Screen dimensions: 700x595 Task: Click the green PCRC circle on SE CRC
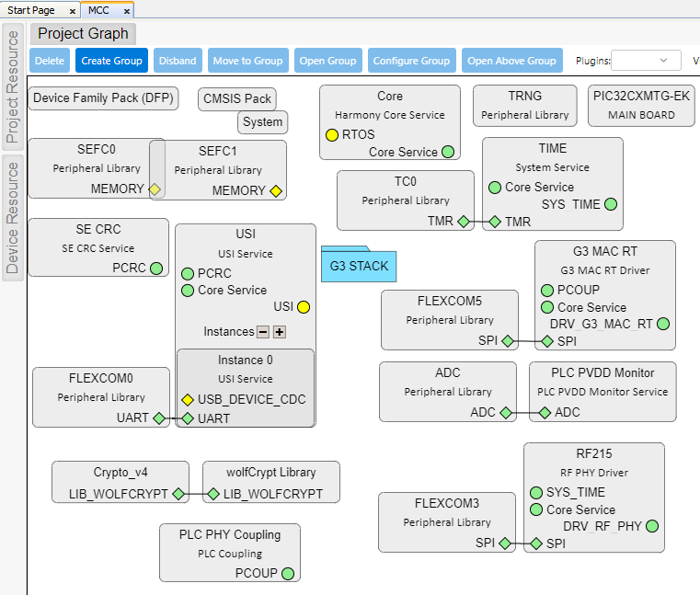coord(156,269)
